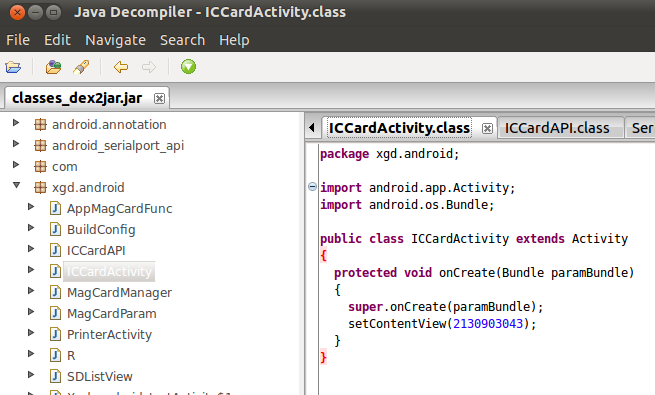Expand the ICCardAPI class node
The width and height of the screenshot is (655, 395).
[x=31, y=248]
